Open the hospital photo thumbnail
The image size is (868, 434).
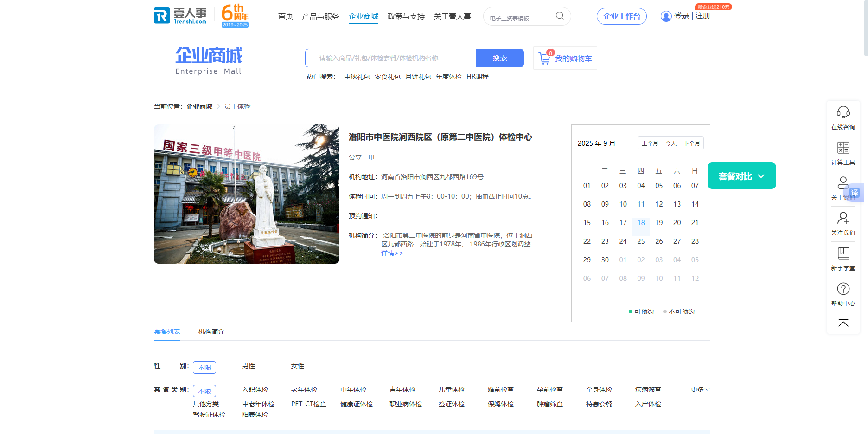point(247,194)
